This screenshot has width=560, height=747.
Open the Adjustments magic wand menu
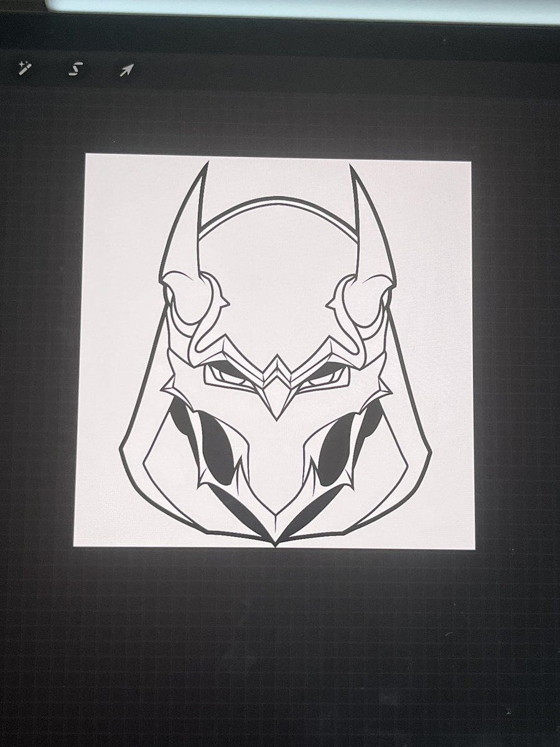coord(25,68)
